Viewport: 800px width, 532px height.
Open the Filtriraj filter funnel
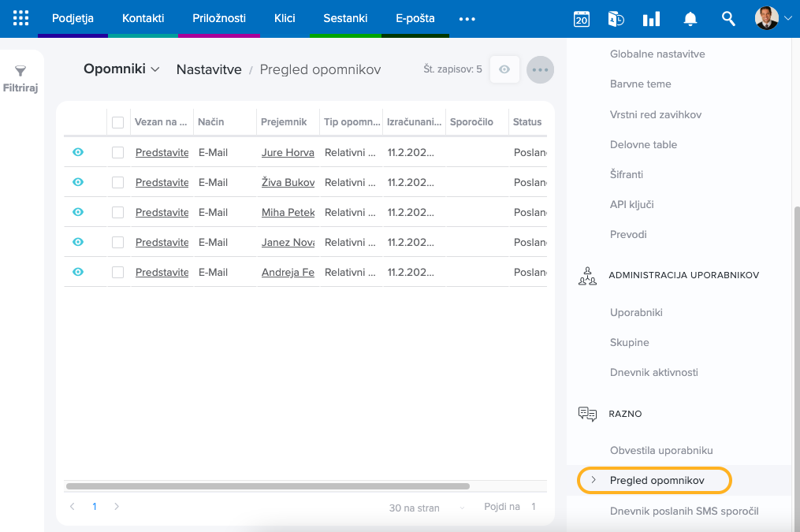[x=20, y=79]
